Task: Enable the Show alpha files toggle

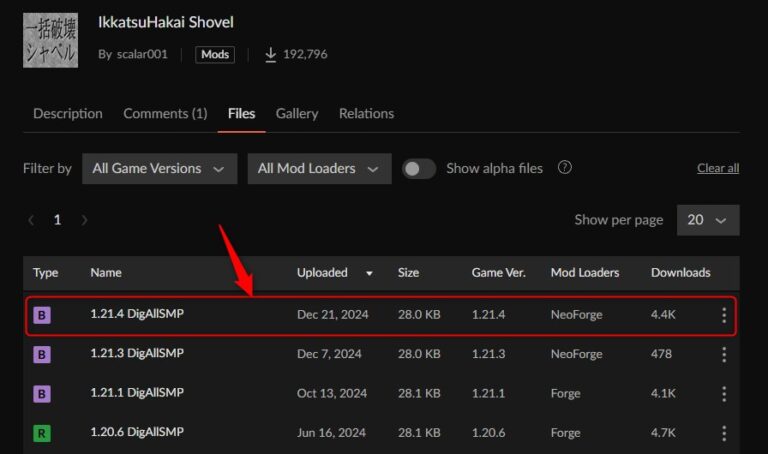Action: 419,168
